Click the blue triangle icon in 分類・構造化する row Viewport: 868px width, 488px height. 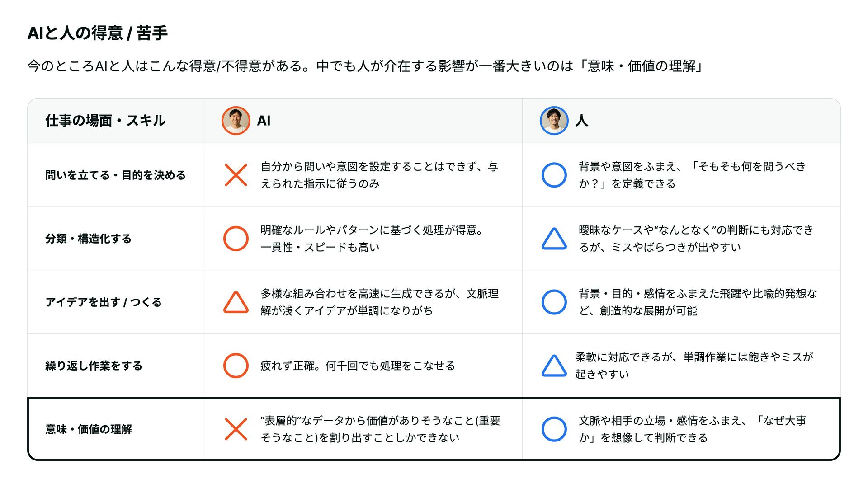click(x=554, y=239)
